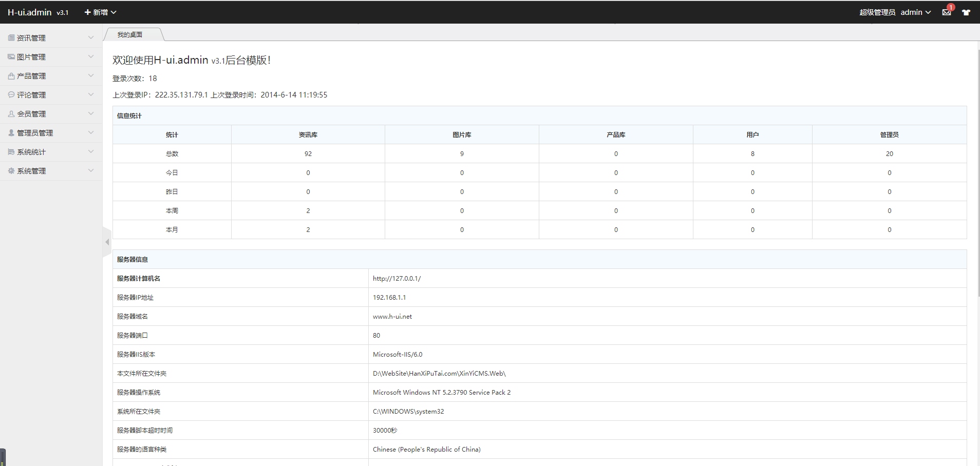Click the 系统管理 gear icon in sidebar
Screen dimensions: 980x466
[11, 171]
